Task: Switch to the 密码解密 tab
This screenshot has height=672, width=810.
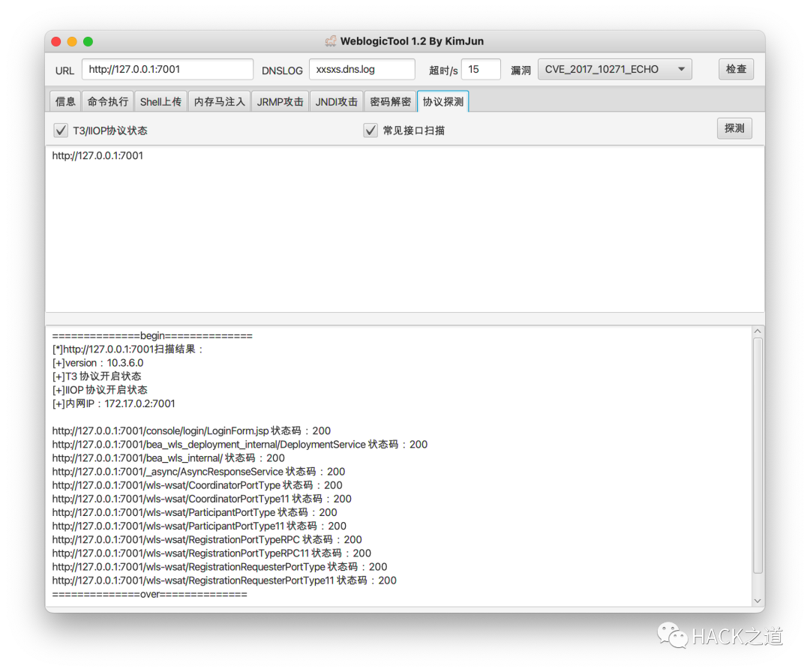Action: point(390,101)
